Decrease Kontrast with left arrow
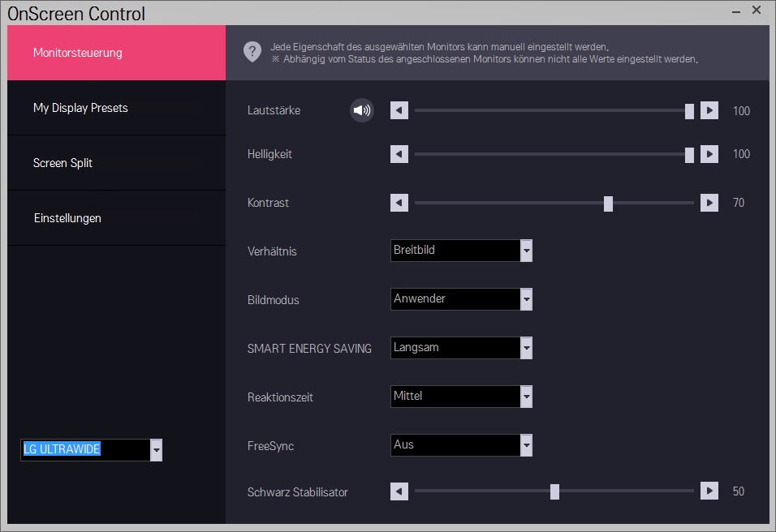 pyautogui.click(x=399, y=203)
